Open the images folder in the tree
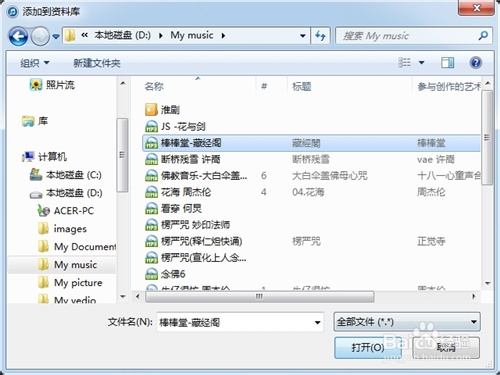This screenshot has width=500, height=375. coord(62,229)
